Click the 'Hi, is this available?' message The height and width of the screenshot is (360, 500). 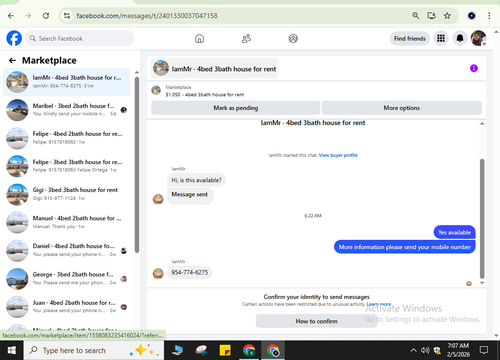click(196, 180)
